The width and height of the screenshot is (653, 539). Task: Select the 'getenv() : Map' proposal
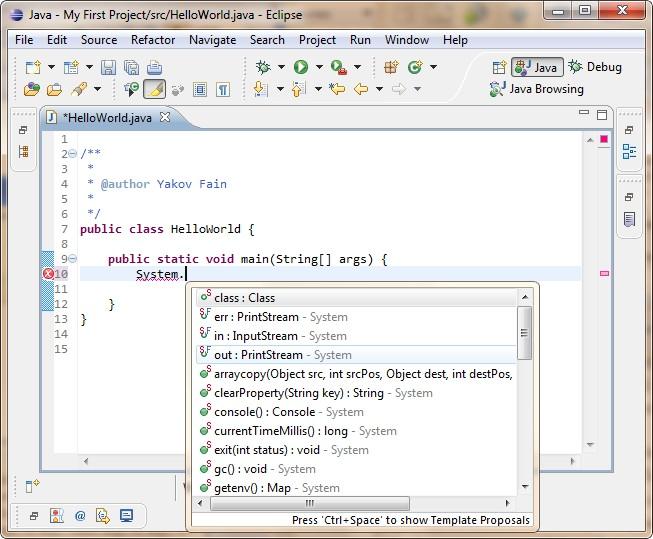[357, 488]
